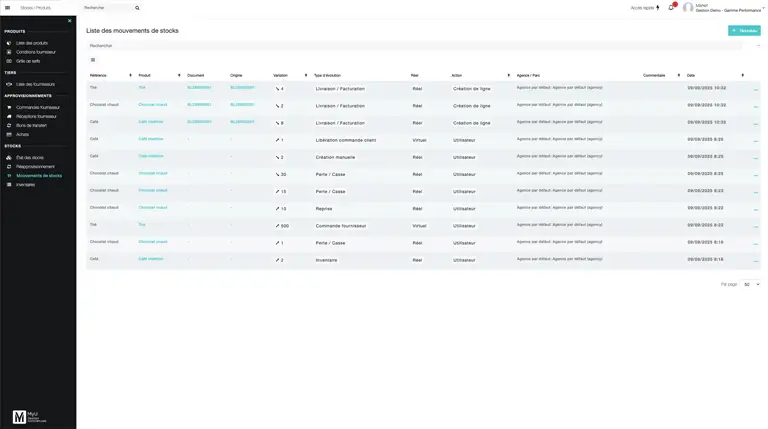Screen dimensions: 768x429
Task: Open the Thé product link in first row
Action: click(142, 88)
